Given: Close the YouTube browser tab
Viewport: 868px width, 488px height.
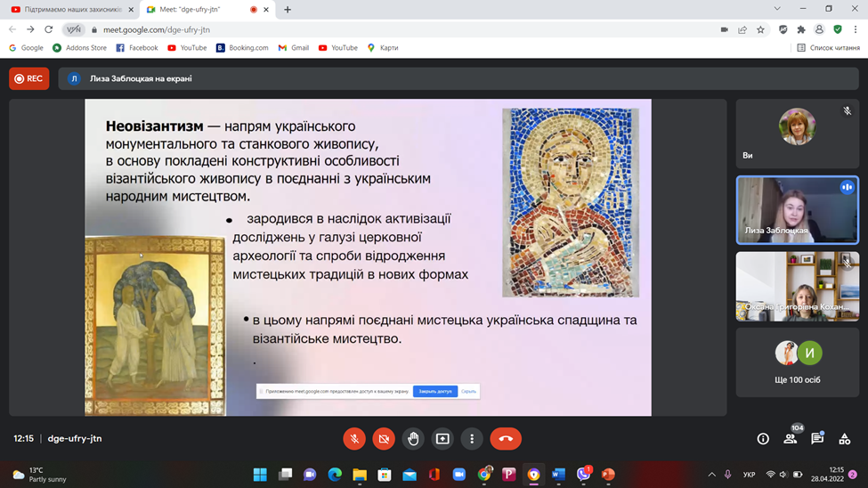Looking at the screenshot, I should point(131,10).
